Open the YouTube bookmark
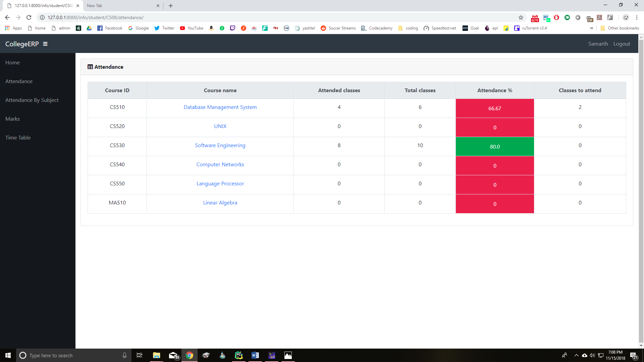Viewport: 644px width, 362px height. (192, 28)
